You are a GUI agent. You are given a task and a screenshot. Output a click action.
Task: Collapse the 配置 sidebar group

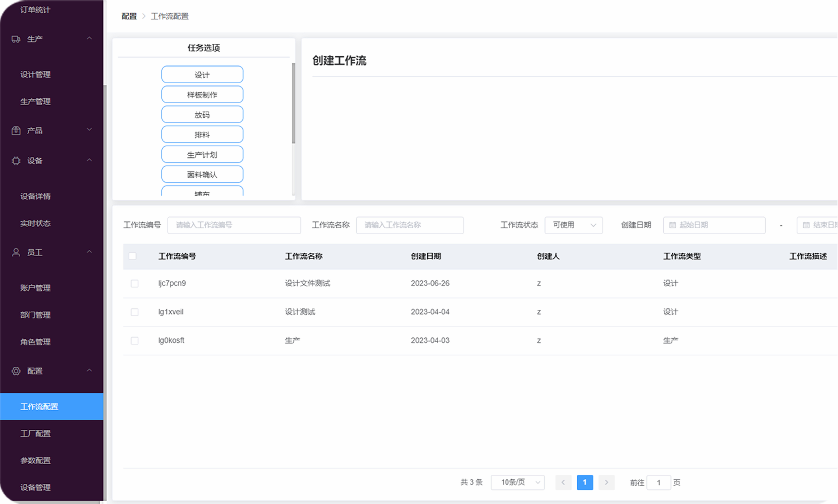(89, 370)
